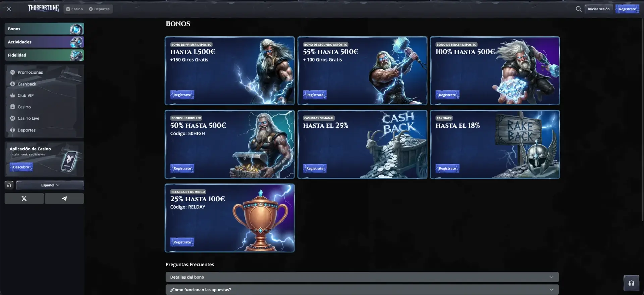Click the Casino Live menu icon

[x=12, y=118]
